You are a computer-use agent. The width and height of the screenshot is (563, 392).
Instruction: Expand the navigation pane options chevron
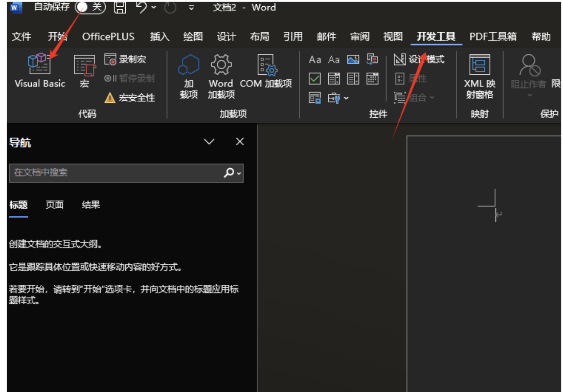tap(209, 142)
